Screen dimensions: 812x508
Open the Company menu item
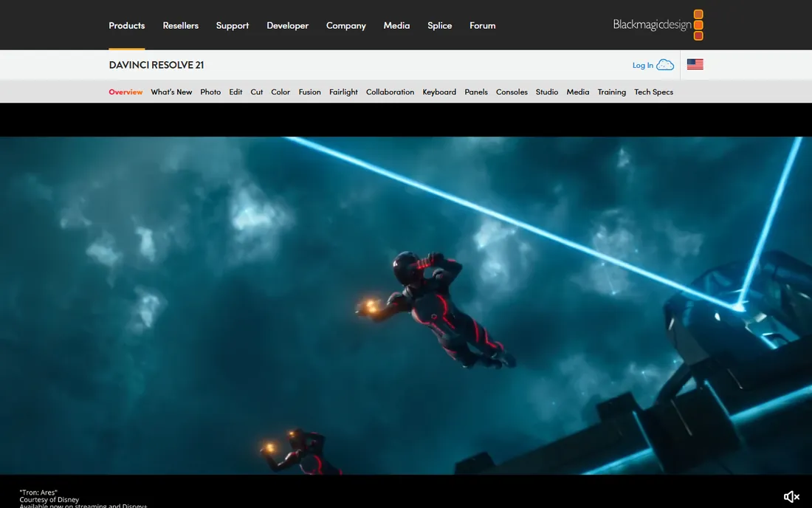(346, 25)
